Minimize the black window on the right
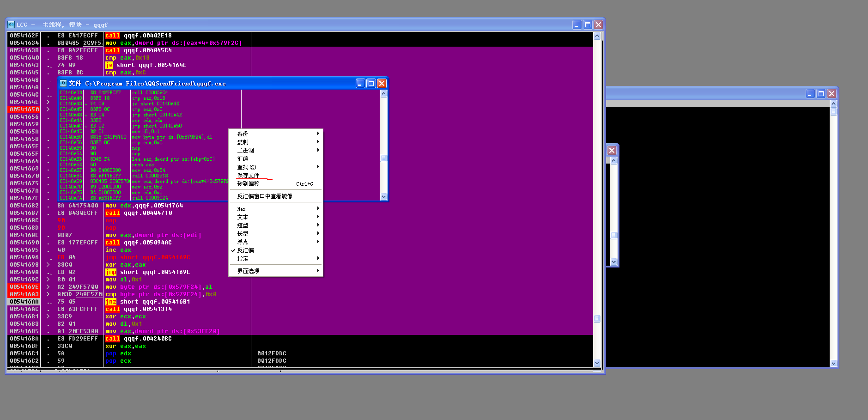The width and height of the screenshot is (868, 420). [810, 94]
